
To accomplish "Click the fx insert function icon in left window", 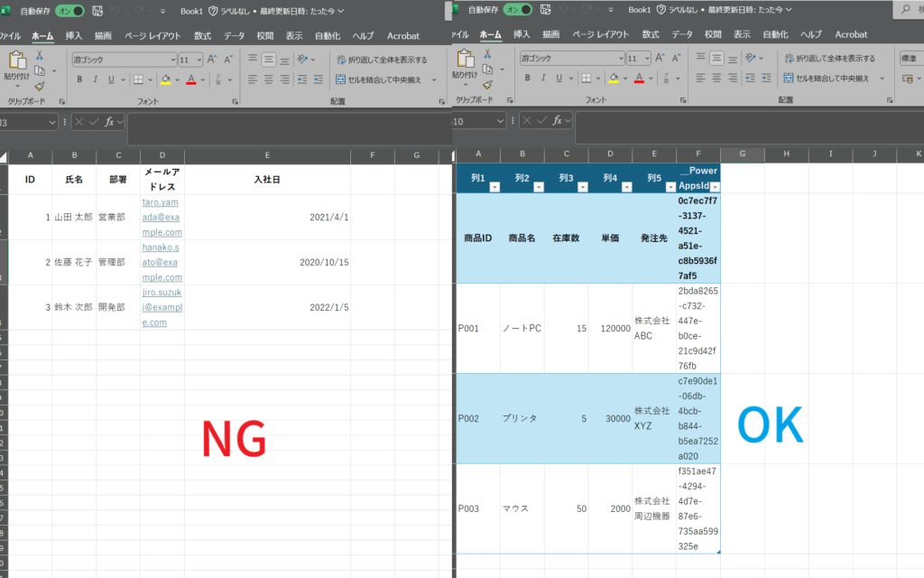I will tap(110, 121).
